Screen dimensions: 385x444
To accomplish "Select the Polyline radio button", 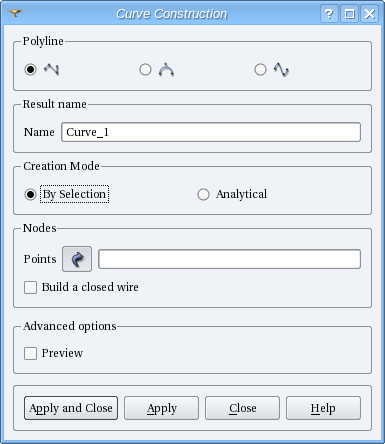I will pyautogui.click(x=30, y=70).
